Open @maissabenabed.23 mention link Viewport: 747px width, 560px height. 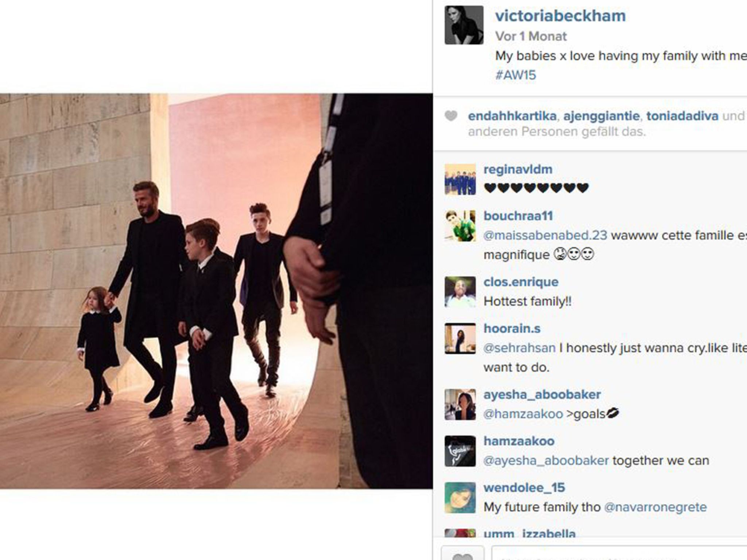pyautogui.click(x=545, y=236)
